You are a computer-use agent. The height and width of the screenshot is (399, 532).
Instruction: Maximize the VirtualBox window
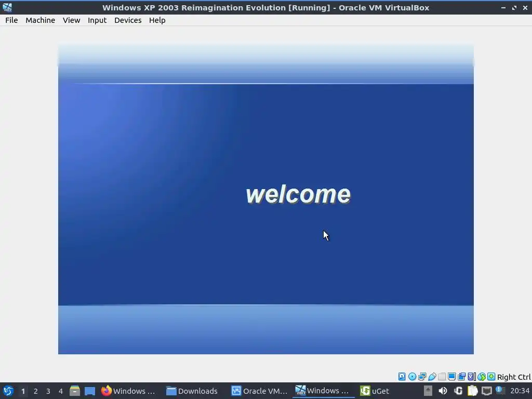(x=514, y=7)
